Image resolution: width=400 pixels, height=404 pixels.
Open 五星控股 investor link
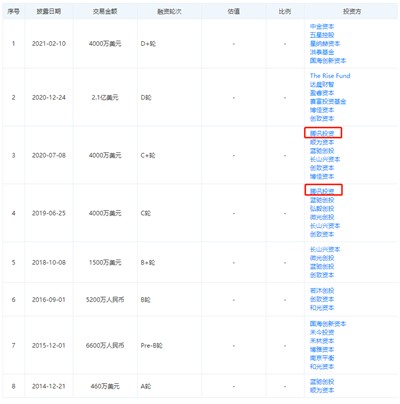322,35
